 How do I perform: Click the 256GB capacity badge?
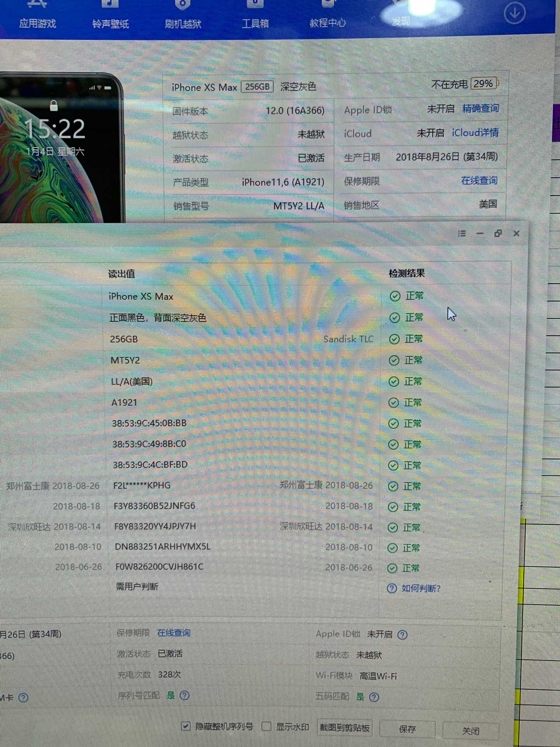[x=257, y=86]
